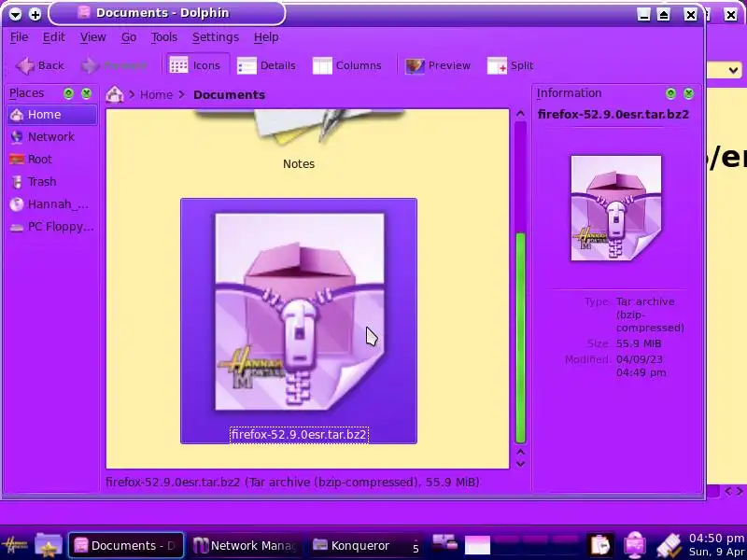747x560 pixels.
Task: Click the Network globe icon in Places
Action: tap(17, 137)
